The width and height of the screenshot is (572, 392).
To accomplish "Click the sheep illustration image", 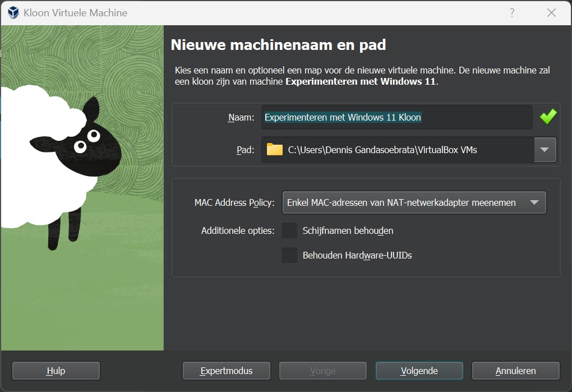I will click(82, 188).
